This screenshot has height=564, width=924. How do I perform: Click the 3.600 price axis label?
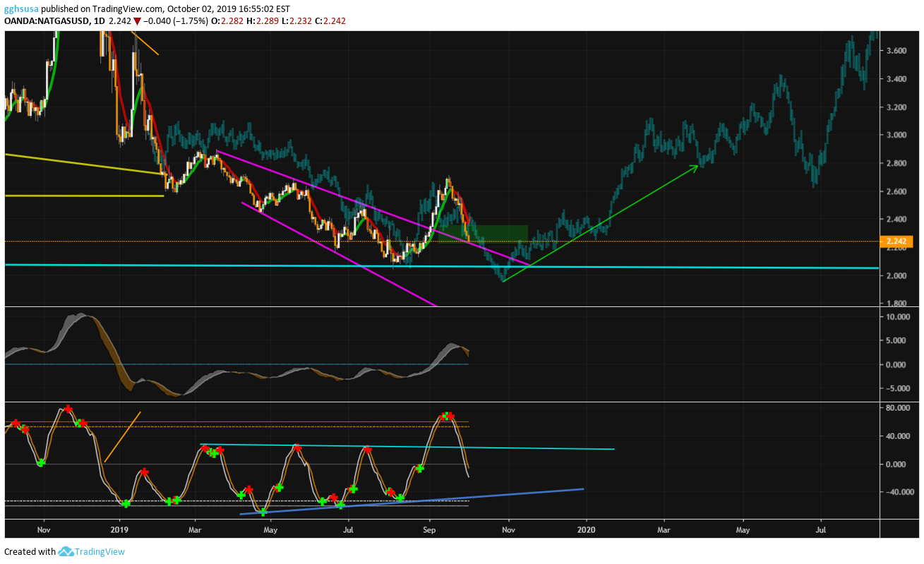tap(898, 51)
